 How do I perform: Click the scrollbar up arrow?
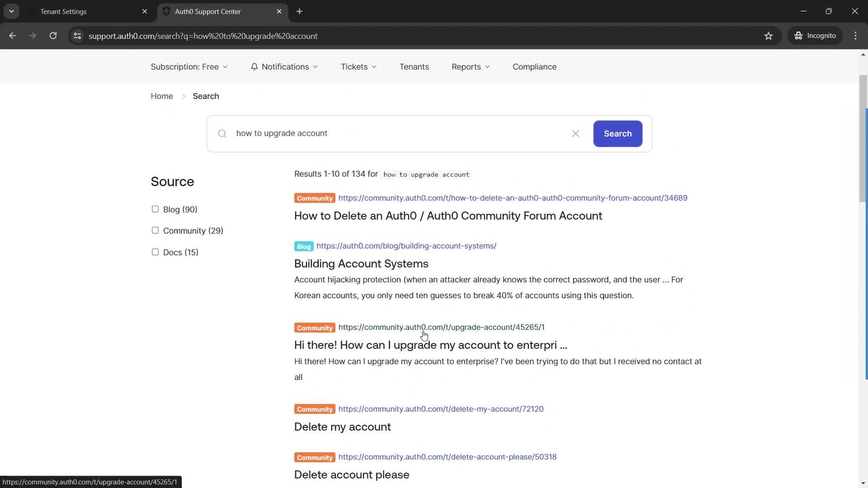pos(863,54)
